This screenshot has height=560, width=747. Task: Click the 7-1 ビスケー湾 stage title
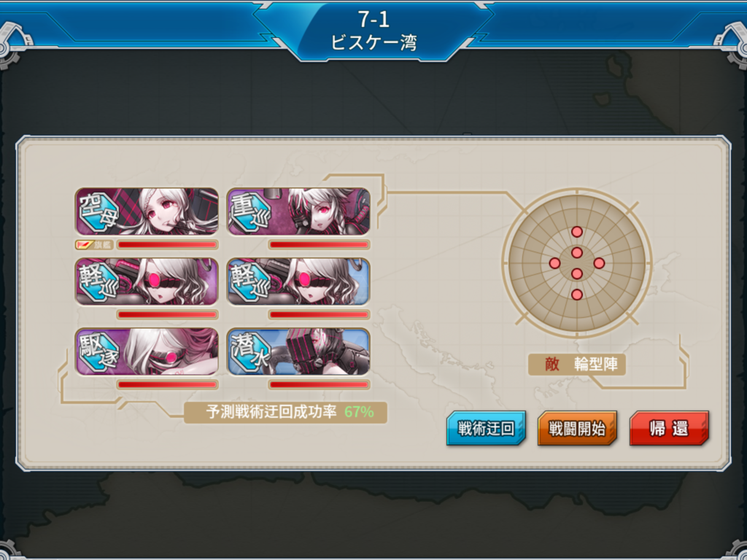(373, 31)
